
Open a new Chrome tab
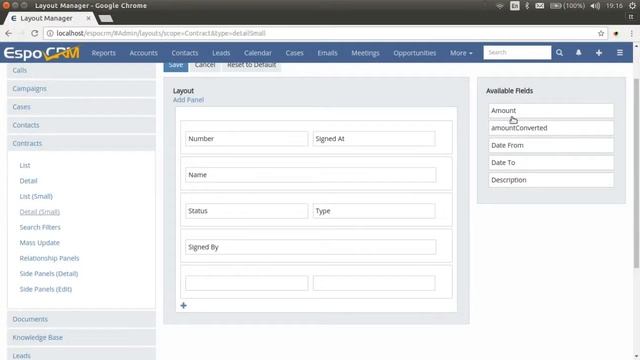click(x=106, y=18)
